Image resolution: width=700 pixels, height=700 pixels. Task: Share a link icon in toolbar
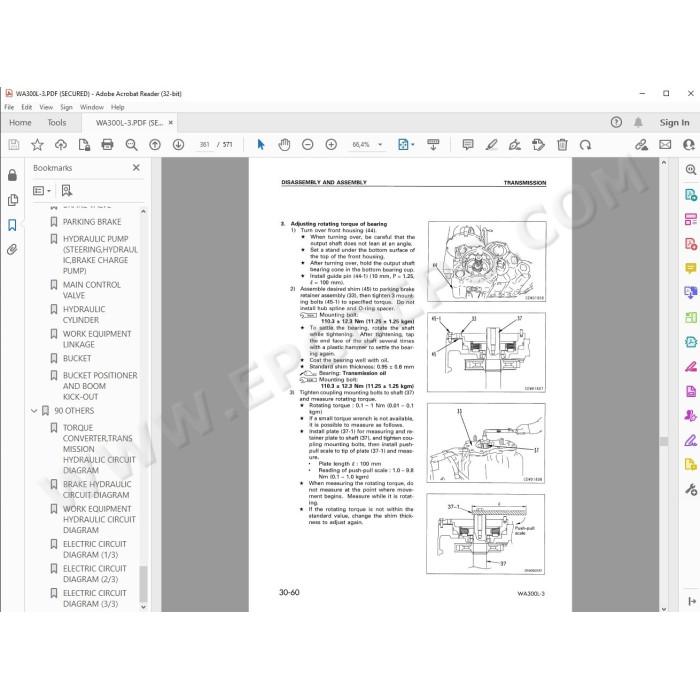642,145
